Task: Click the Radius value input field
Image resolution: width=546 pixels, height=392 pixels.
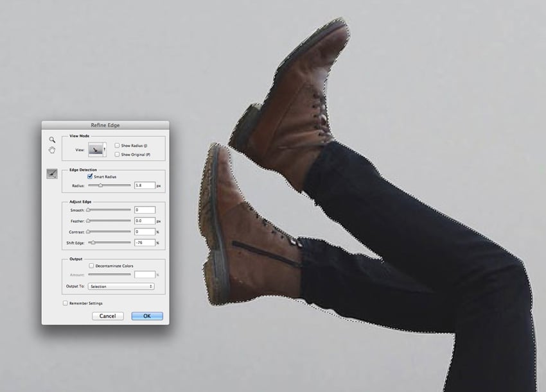Action: pyautogui.click(x=145, y=185)
